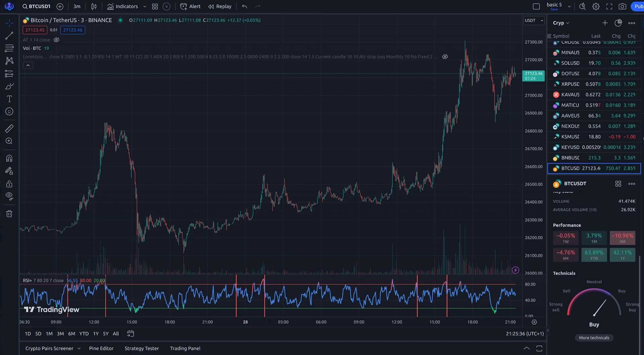
Task: Open indicator templates grid
Action: [x=155, y=6]
